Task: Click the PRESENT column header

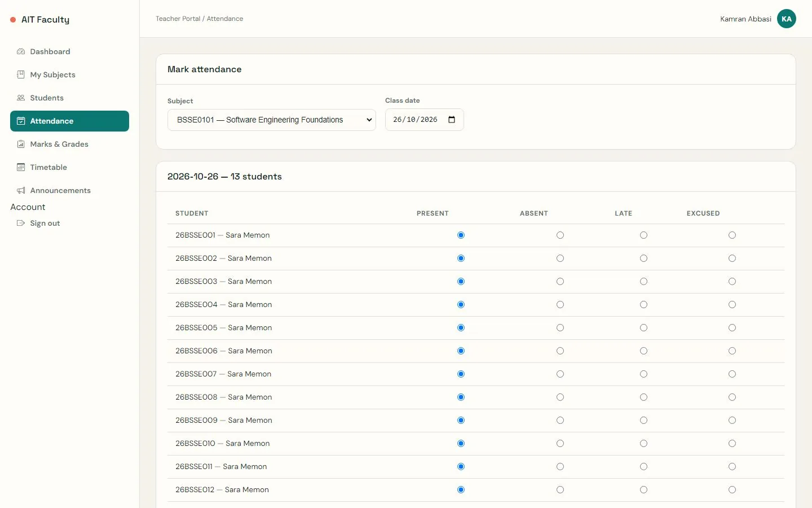Action: (433, 213)
